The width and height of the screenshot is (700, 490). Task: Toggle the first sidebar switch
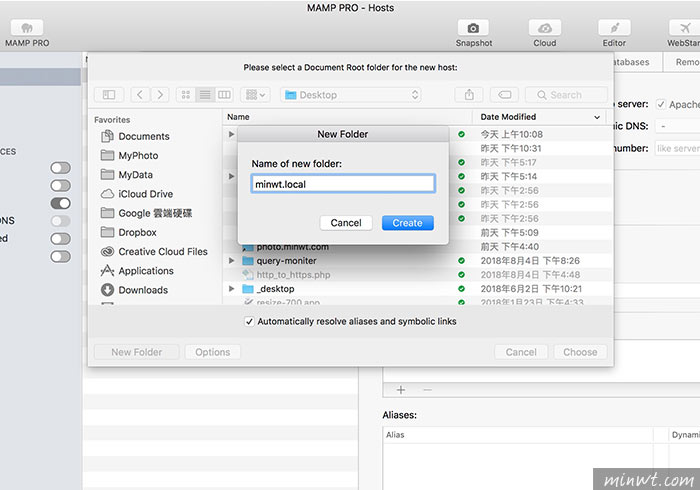click(x=60, y=168)
